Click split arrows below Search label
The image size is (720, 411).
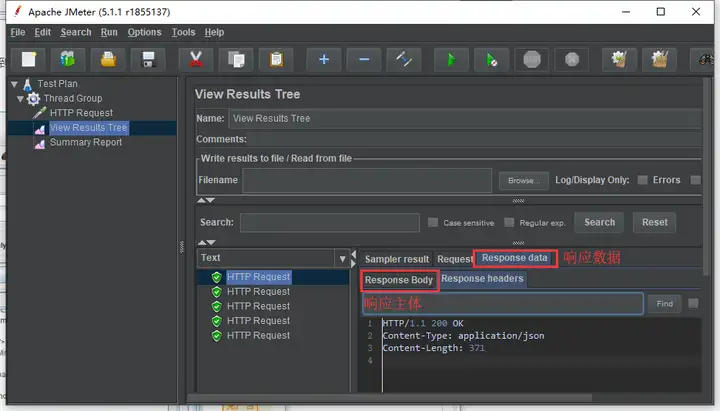206,242
